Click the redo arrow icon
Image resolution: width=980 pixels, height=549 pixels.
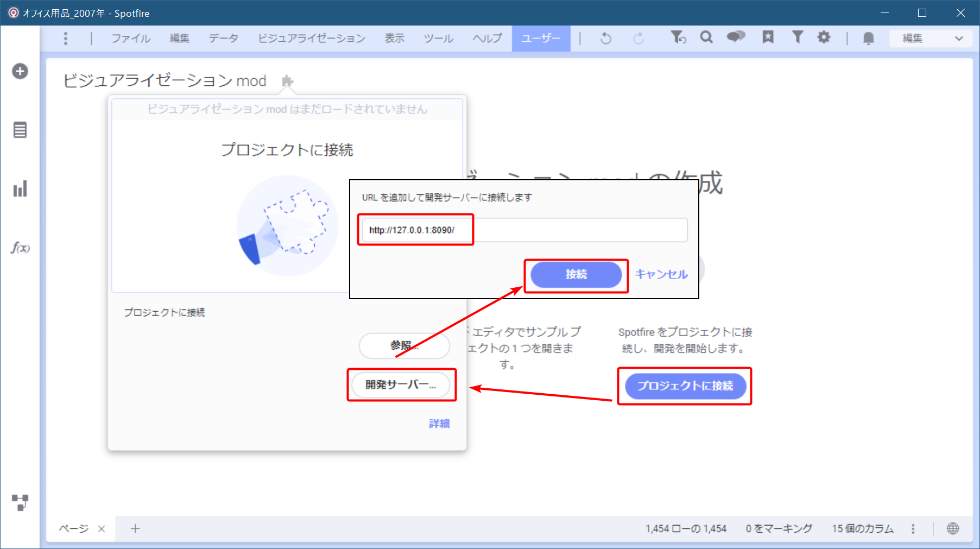[x=638, y=38]
